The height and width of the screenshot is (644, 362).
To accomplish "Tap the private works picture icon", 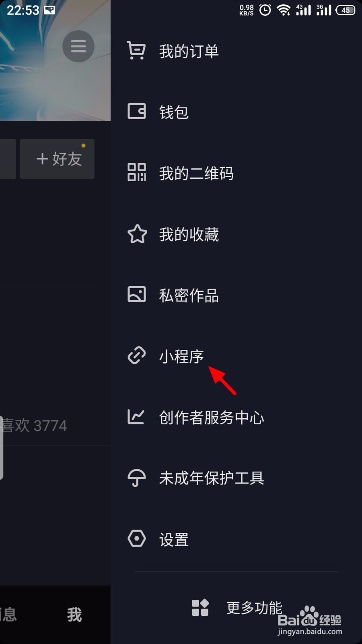I will (x=136, y=295).
